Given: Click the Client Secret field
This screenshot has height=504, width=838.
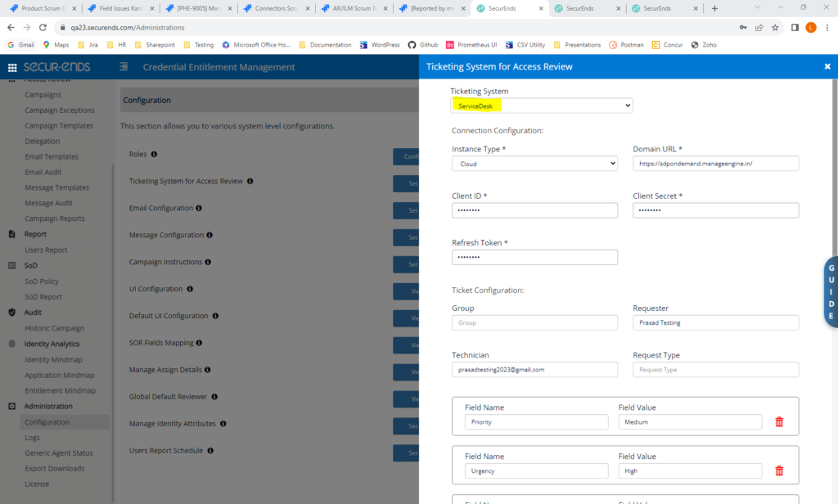Looking at the screenshot, I should click(x=715, y=210).
